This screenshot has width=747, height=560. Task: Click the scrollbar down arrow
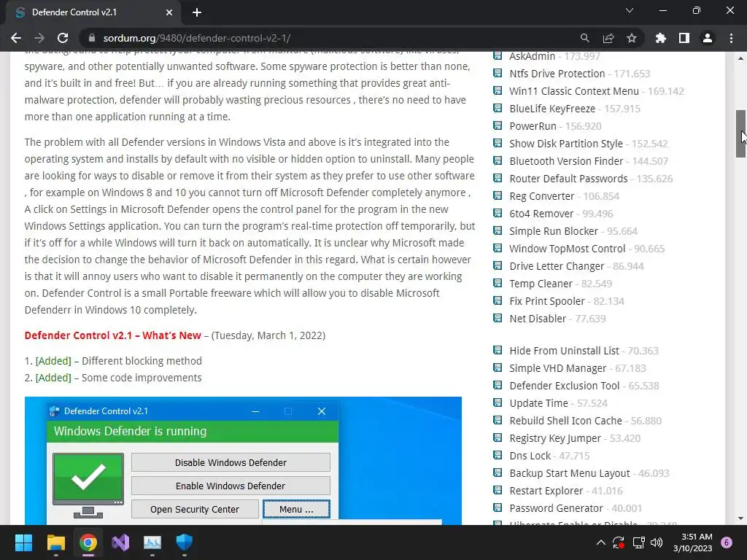740,518
